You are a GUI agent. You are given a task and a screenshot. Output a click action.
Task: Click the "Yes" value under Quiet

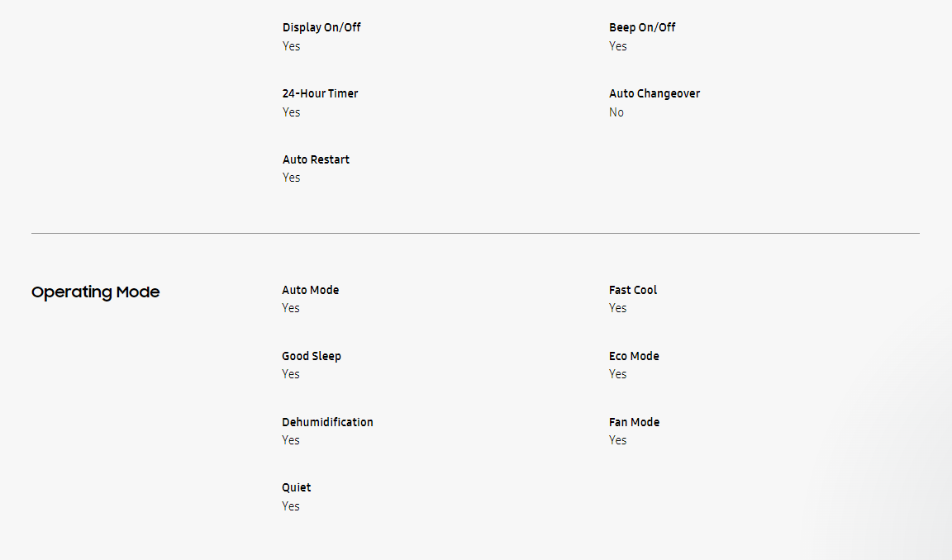[x=291, y=506]
